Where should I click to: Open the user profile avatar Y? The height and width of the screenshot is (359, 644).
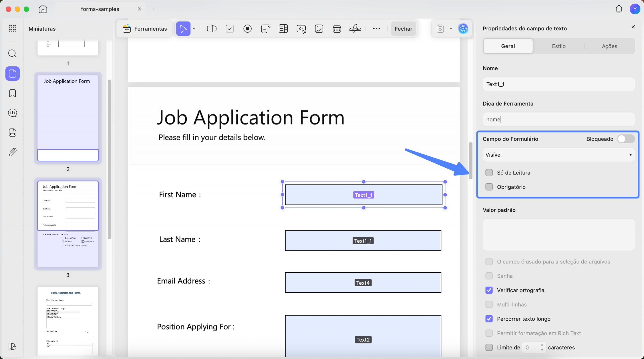pyautogui.click(x=635, y=9)
